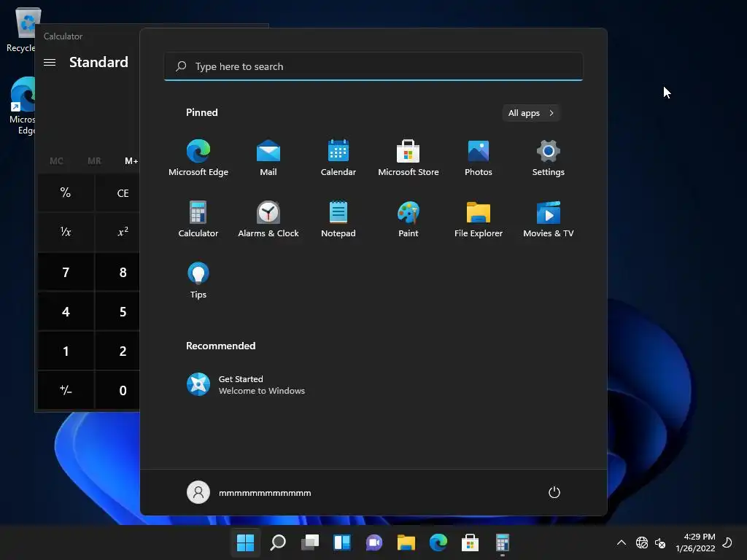The height and width of the screenshot is (560, 747).
Task: Launch the Mail app
Action: [x=268, y=157]
